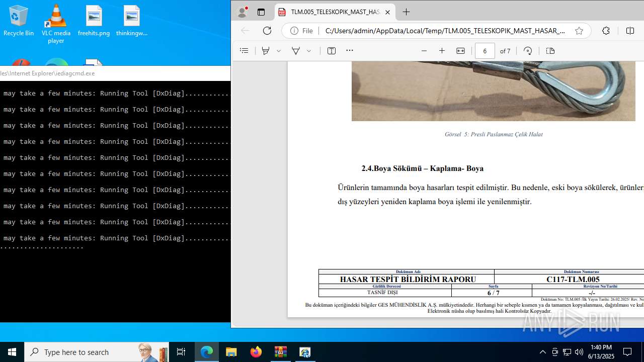Viewport: 644px width, 362px height.
Task: Open the notification center icon
Action: [x=627, y=352]
